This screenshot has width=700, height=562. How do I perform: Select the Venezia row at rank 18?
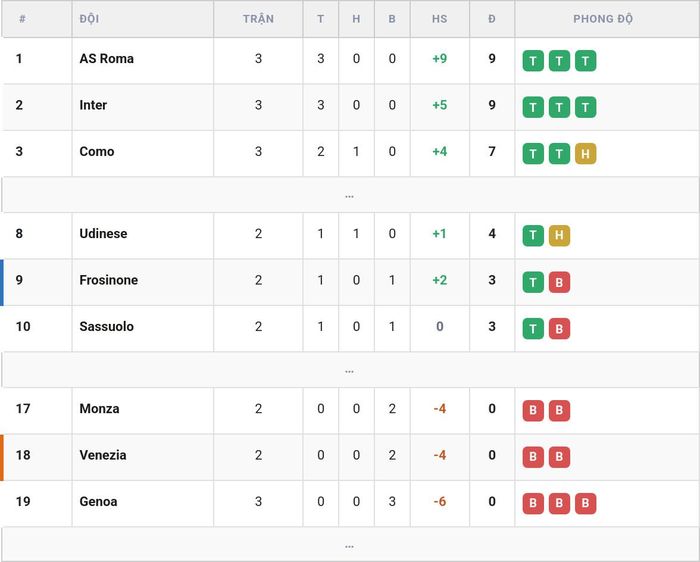tap(350, 457)
